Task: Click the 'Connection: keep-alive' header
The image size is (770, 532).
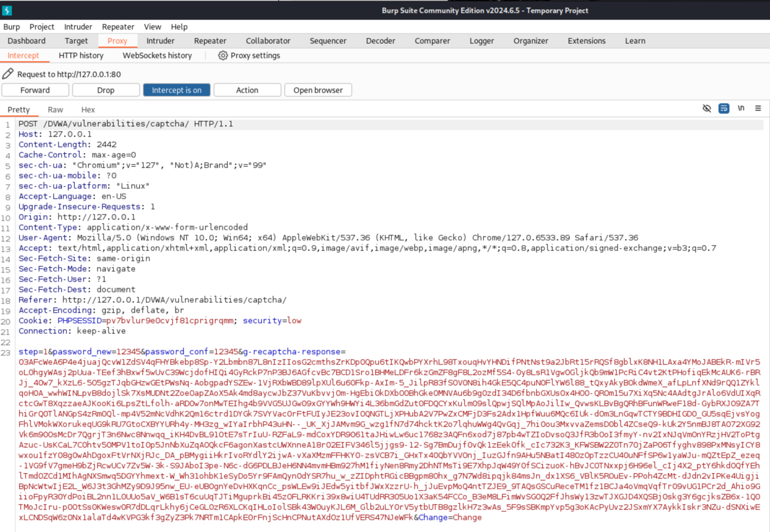Action: (x=72, y=332)
